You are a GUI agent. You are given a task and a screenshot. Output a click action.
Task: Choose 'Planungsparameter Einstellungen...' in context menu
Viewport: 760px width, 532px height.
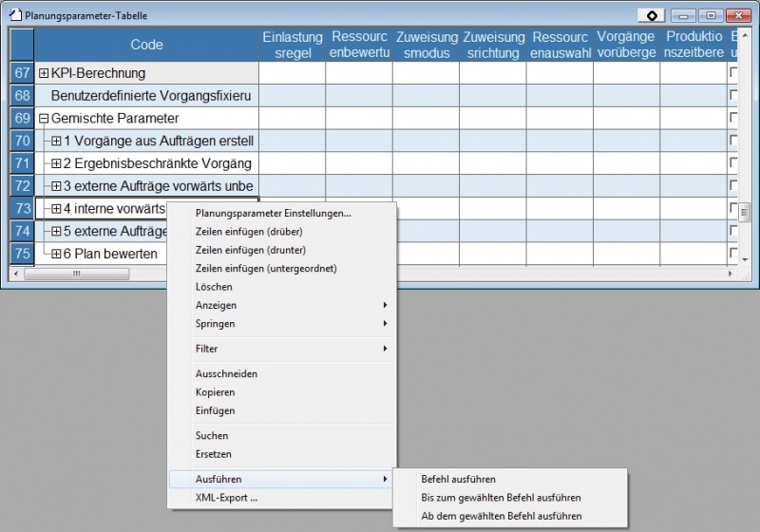tap(273, 213)
